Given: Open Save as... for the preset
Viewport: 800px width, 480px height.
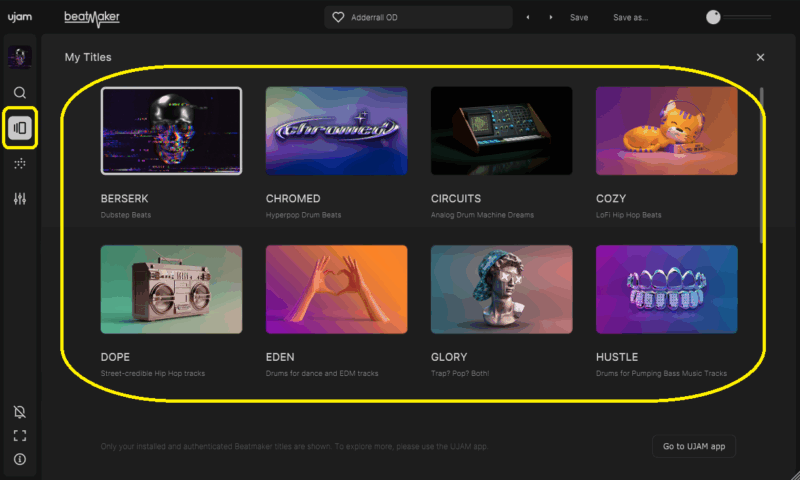Looking at the screenshot, I should coord(630,17).
